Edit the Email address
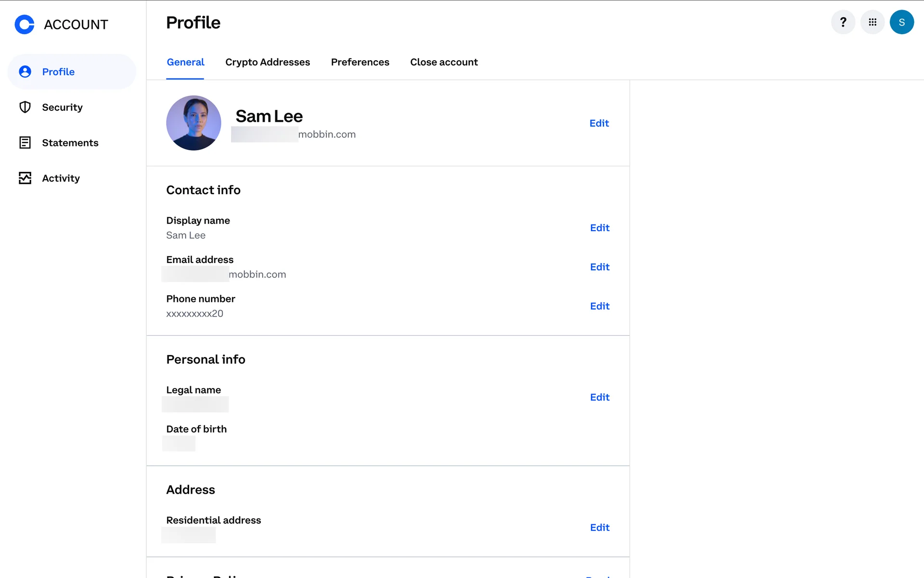The image size is (924, 578). (x=600, y=267)
